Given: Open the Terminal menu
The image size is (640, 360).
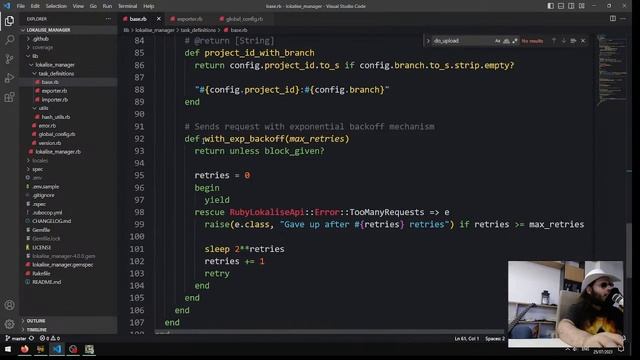Looking at the screenshot, I should [x=128, y=6].
